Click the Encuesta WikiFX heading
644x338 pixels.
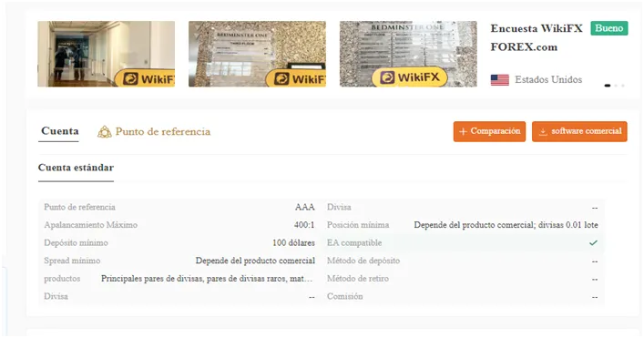537,28
